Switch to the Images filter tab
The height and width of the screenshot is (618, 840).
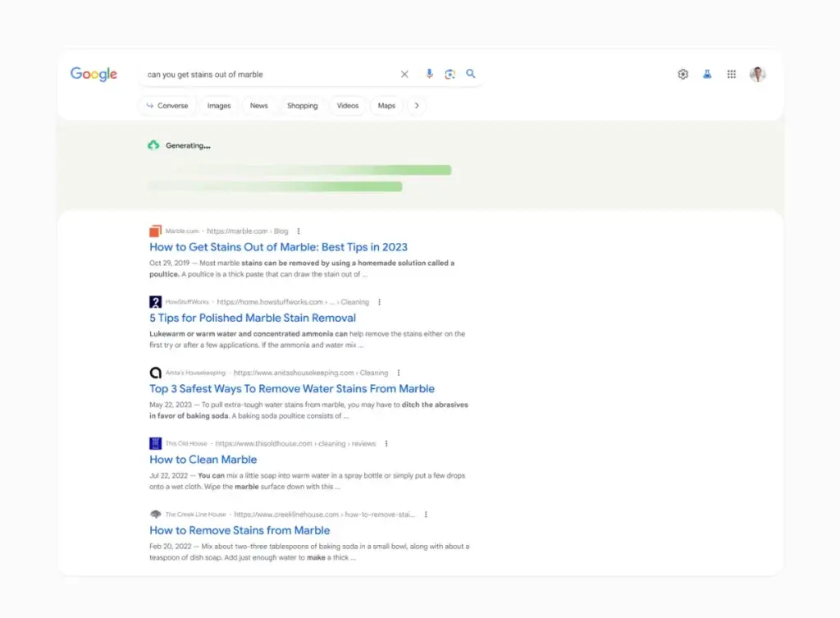(x=219, y=106)
